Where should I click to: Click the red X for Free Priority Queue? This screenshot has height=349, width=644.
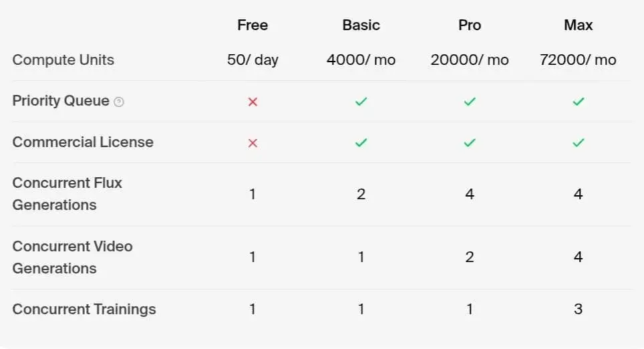pyautogui.click(x=253, y=102)
